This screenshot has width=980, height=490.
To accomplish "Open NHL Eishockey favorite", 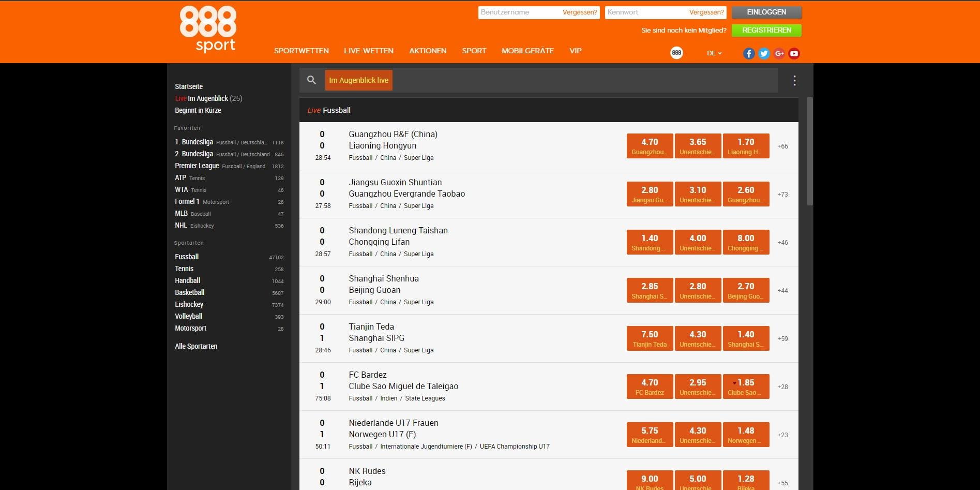I will click(229, 225).
